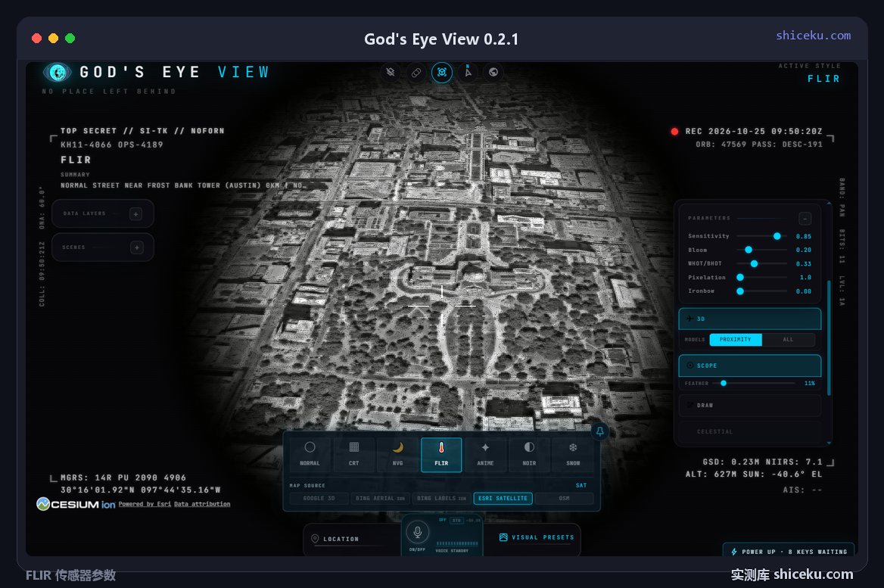884x588 pixels.
Task: Select the Snow visual style
Action: [x=573, y=454]
